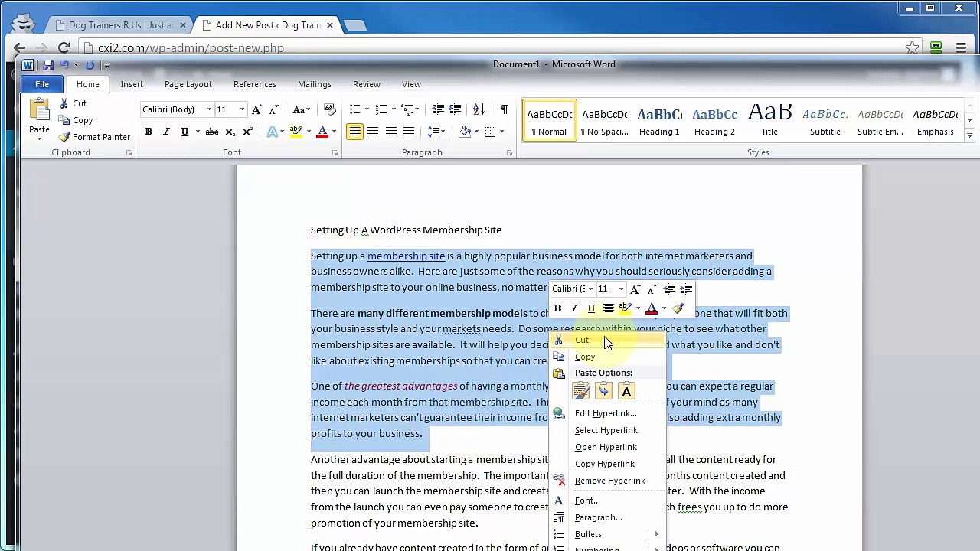The height and width of the screenshot is (551, 980).
Task: Apply red font color in ribbon
Action: 322,132
